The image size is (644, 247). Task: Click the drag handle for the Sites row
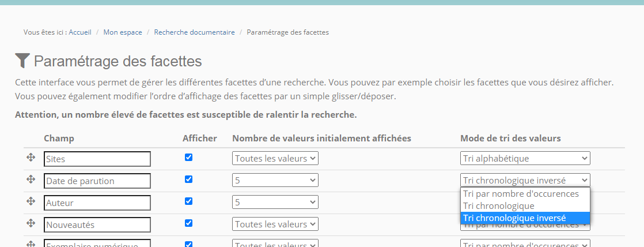[31, 158]
